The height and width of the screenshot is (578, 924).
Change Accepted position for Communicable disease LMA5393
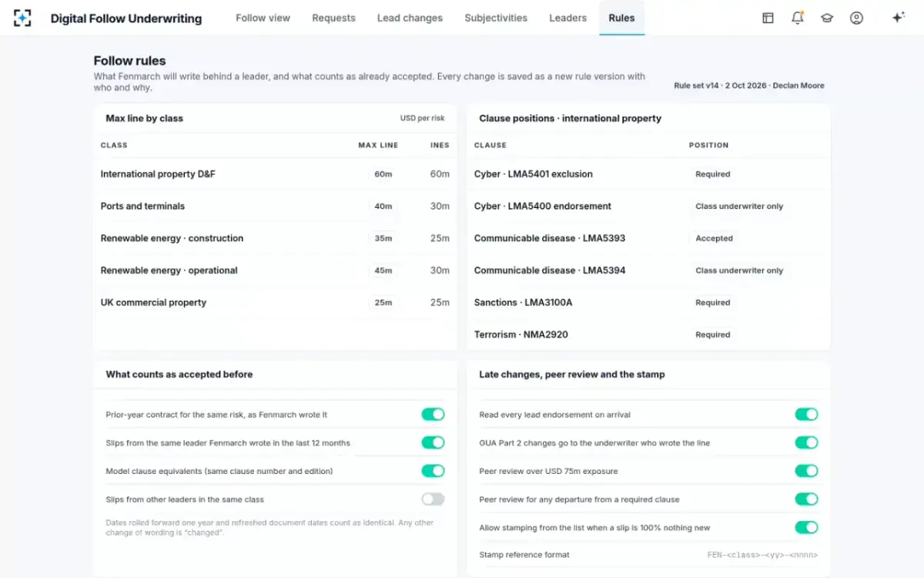715,238
